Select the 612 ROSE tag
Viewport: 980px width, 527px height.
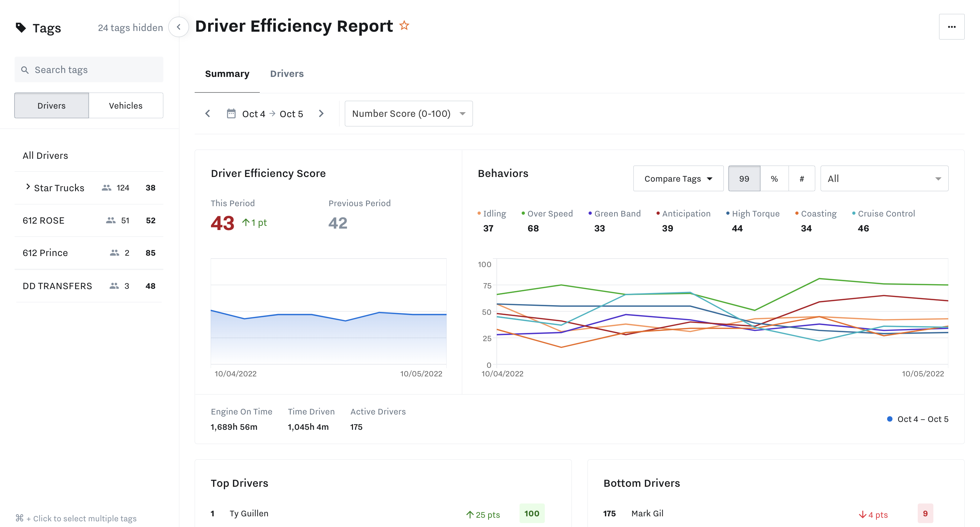[x=43, y=220]
